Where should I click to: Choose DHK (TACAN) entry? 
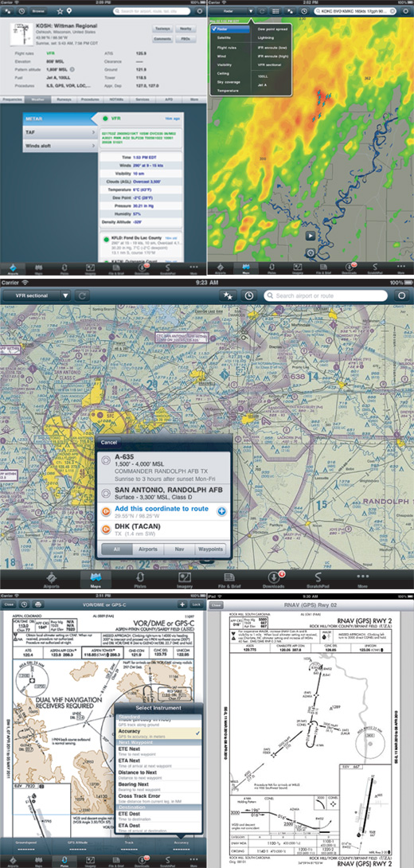[163, 530]
